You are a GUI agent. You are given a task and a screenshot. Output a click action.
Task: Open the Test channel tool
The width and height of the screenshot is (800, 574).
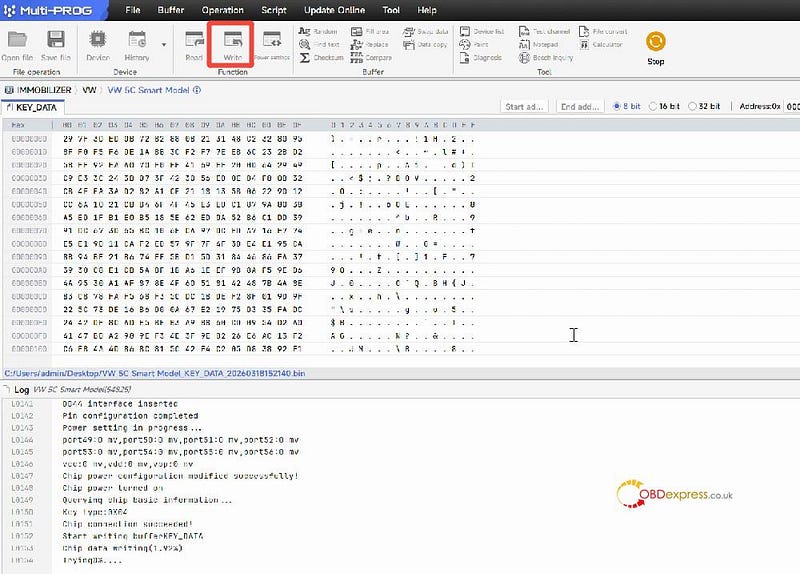(544, 32)
